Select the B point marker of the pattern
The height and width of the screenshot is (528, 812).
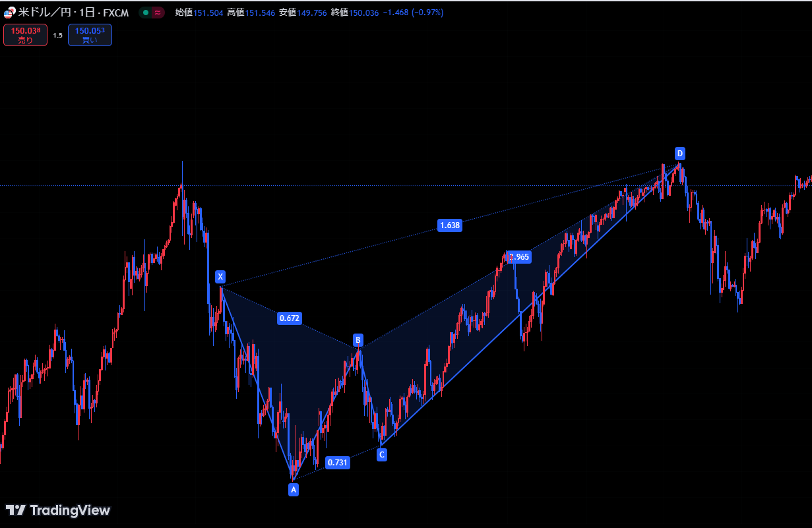click(358, 340)
